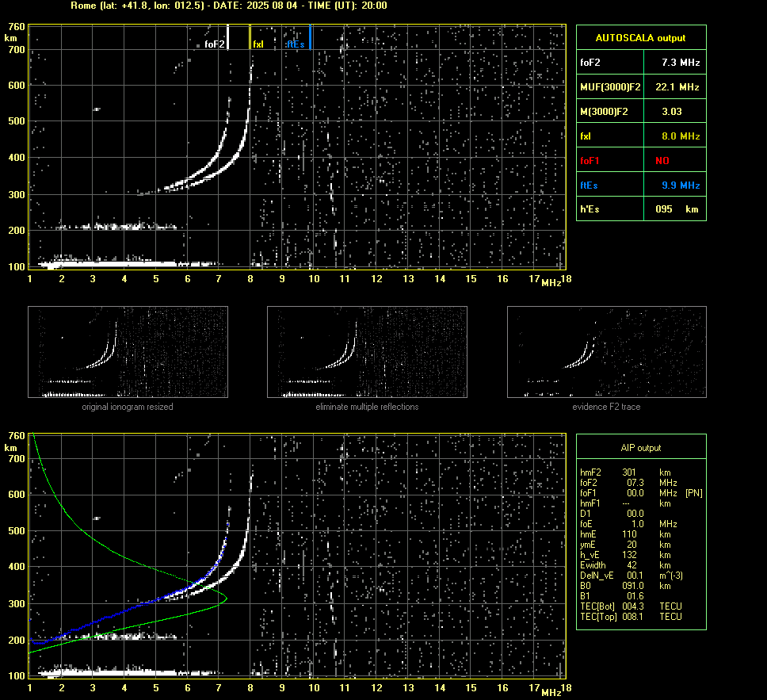The height and width of the screenshot is (700, 767).
Task: Select the red 'foF1' label cell
Action: 610,161
